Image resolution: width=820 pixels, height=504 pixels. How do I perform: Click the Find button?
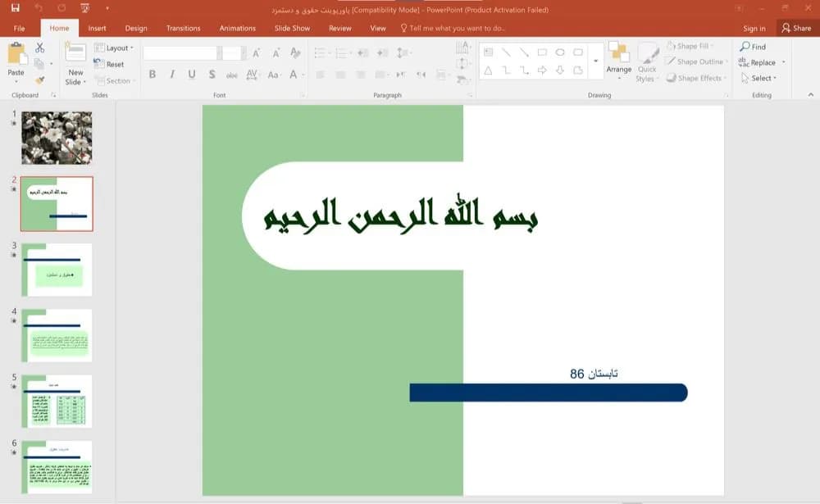(753, 47)
